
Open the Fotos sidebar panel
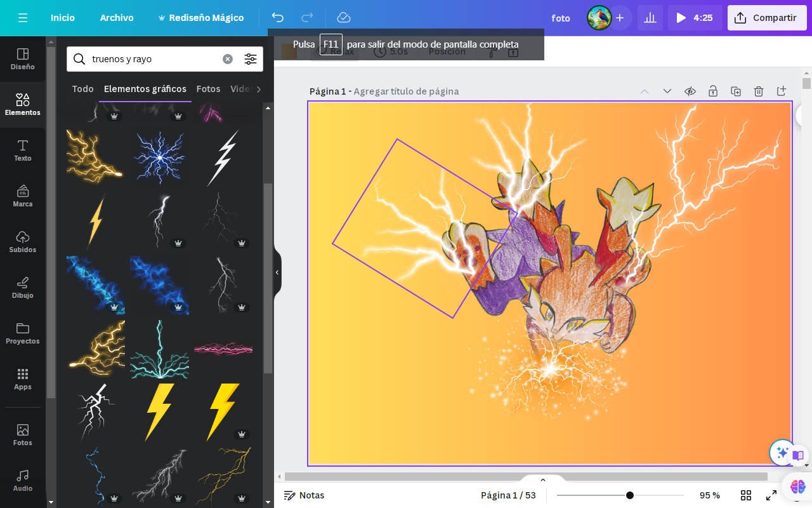click(x=23, y=435)
